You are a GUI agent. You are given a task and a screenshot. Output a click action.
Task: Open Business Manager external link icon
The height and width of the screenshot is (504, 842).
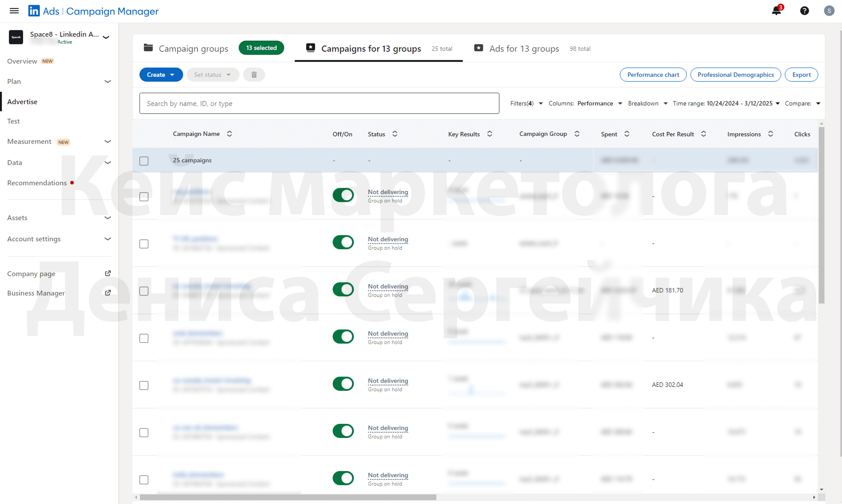(108, 293)
